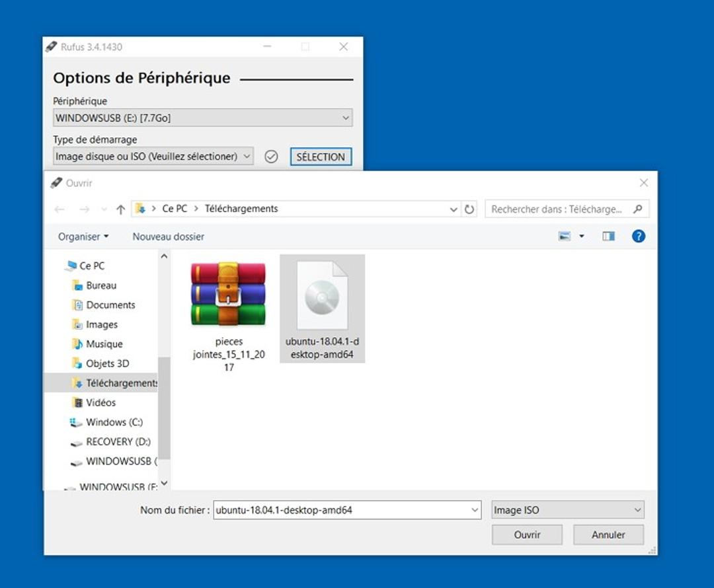This screenshot has height=588, width=714.
Task: Select Bureau in the navigation pane
Action: point(100,285)
